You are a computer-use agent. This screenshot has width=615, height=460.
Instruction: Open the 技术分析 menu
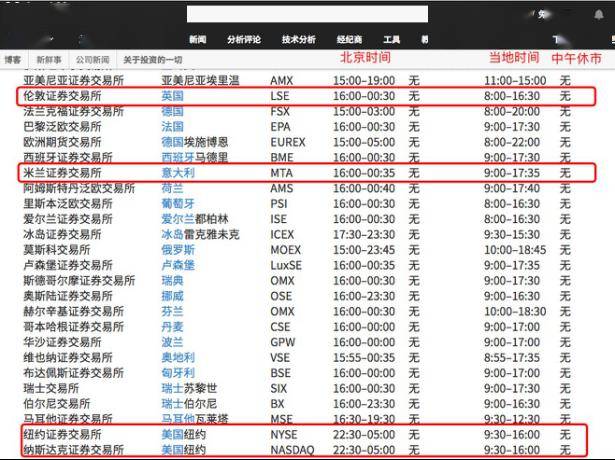click(x=298, y=39)
